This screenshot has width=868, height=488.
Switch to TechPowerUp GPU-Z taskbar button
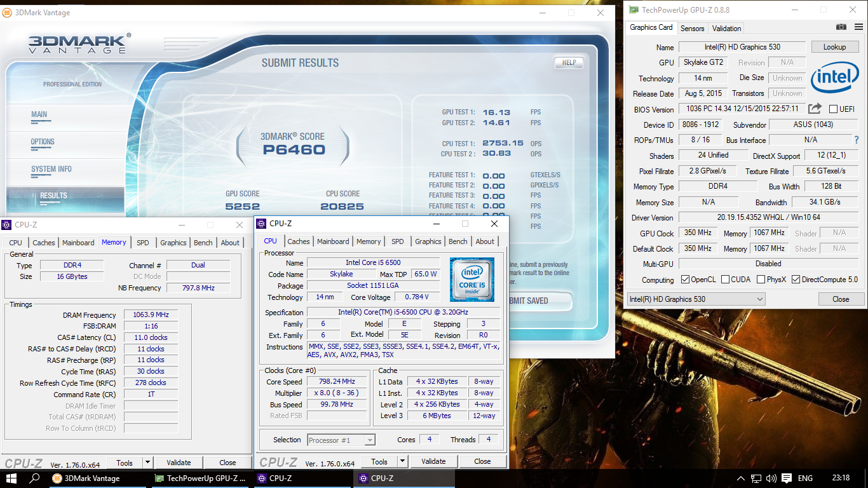point(201,478)
